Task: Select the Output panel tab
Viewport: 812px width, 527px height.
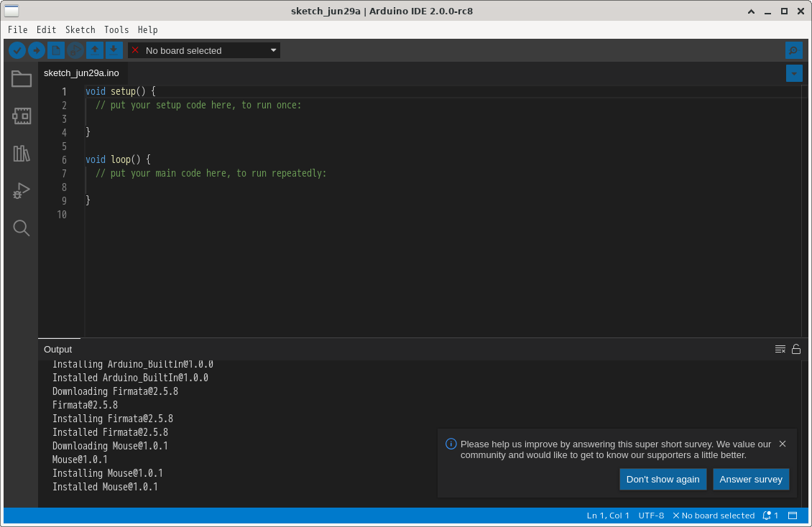Action: pyautogui.click(x=58, y=349)
